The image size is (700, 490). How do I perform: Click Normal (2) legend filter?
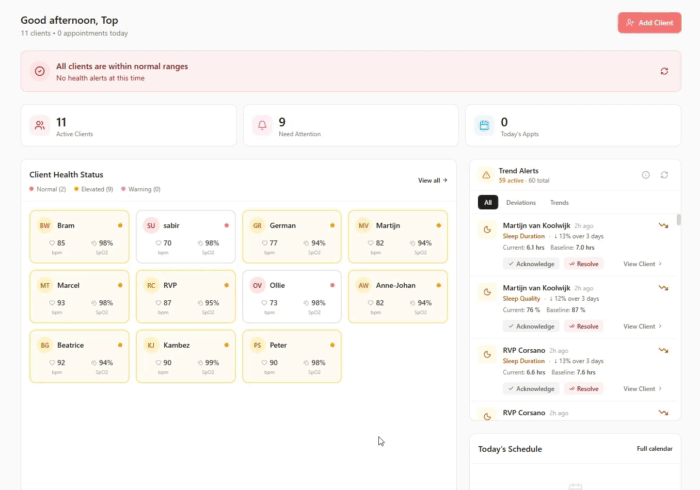pos(48,189)
